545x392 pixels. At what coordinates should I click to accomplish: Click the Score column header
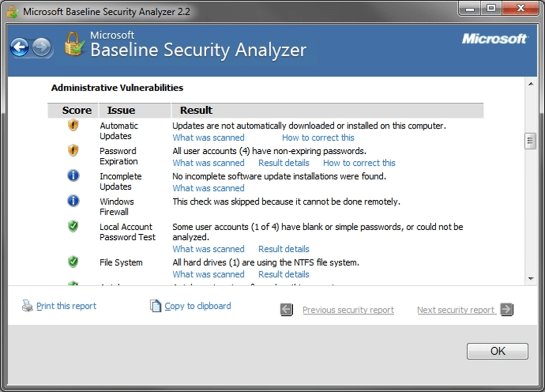[73, 111]
